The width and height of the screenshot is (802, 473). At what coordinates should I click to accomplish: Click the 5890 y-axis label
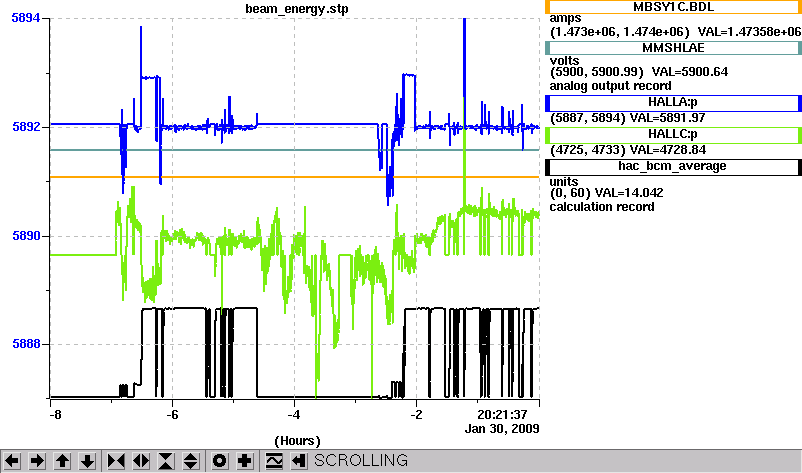point(26,236)
